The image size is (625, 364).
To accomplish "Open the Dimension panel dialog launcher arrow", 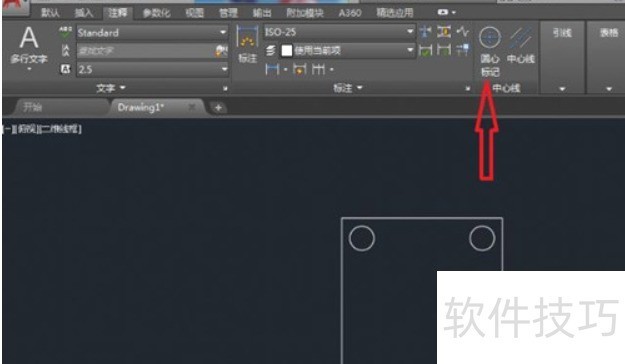I will (468, 88).
